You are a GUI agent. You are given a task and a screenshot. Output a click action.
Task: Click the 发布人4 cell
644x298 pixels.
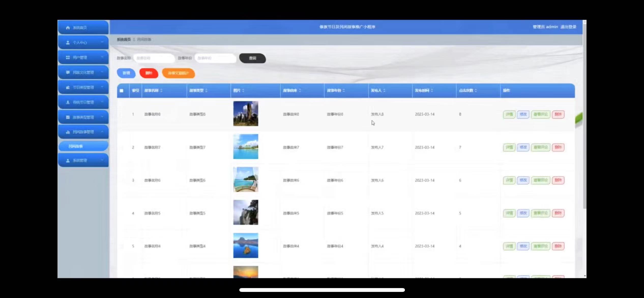coord(377,246)
